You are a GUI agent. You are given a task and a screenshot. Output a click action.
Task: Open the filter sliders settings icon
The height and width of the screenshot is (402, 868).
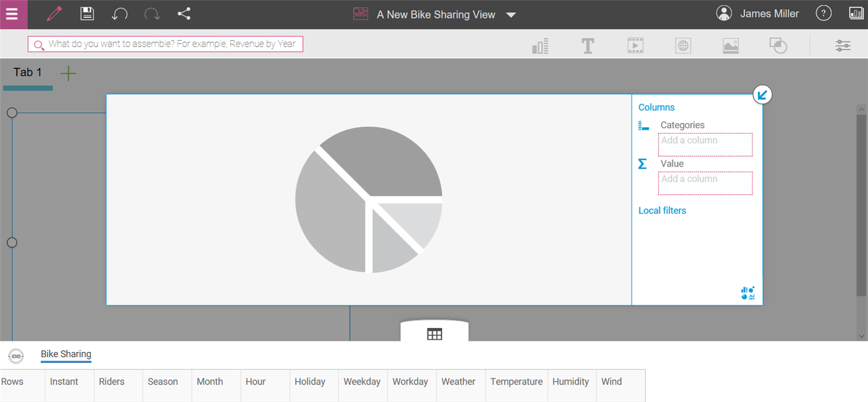pos(842,46)
